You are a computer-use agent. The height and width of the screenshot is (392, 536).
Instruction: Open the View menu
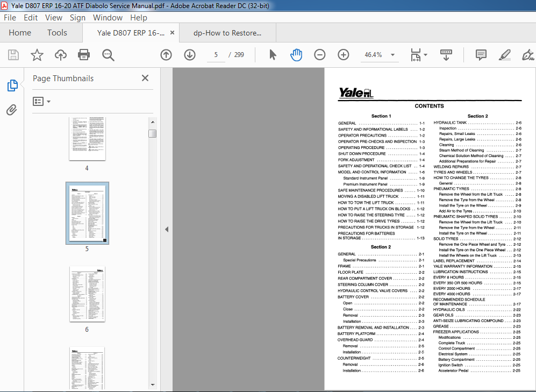54,18
